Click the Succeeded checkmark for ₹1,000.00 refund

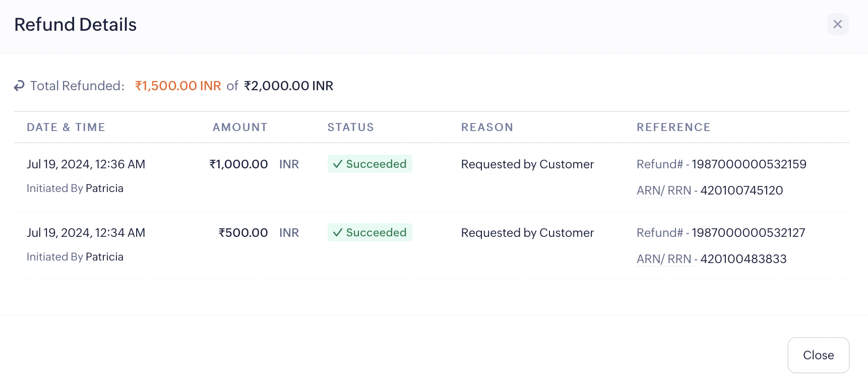tap(338, 164)
